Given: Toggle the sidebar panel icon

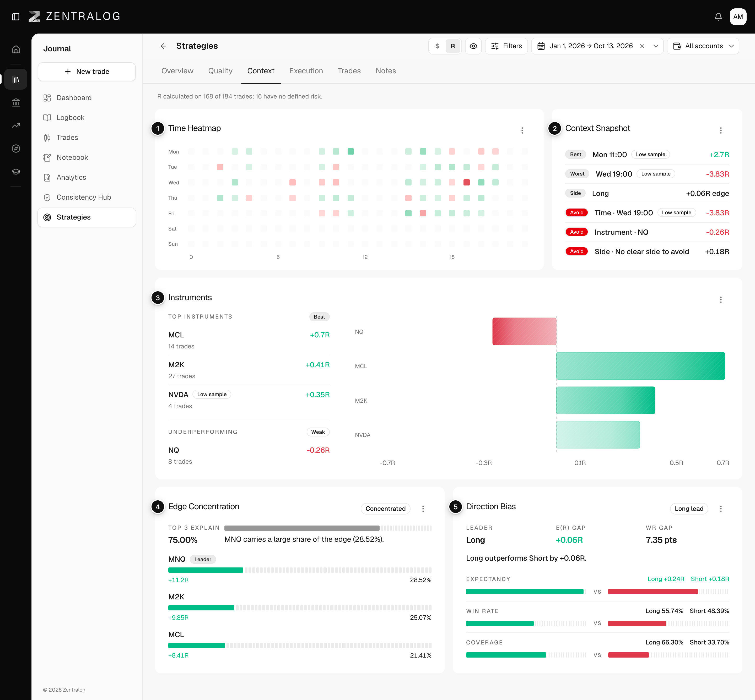Looking at the screenshot, I should (15, 17).
